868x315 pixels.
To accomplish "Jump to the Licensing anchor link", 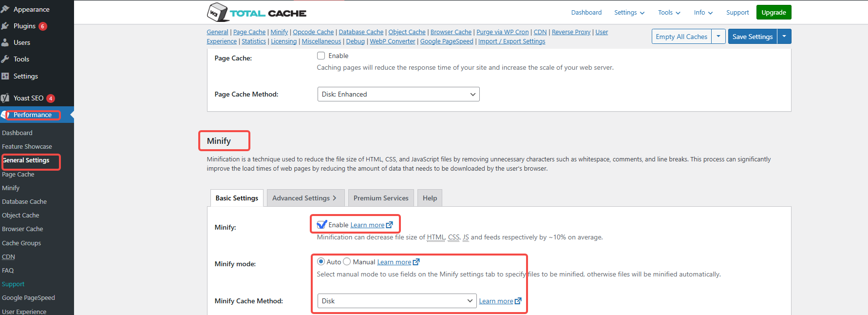I will (x=283, y=41).
